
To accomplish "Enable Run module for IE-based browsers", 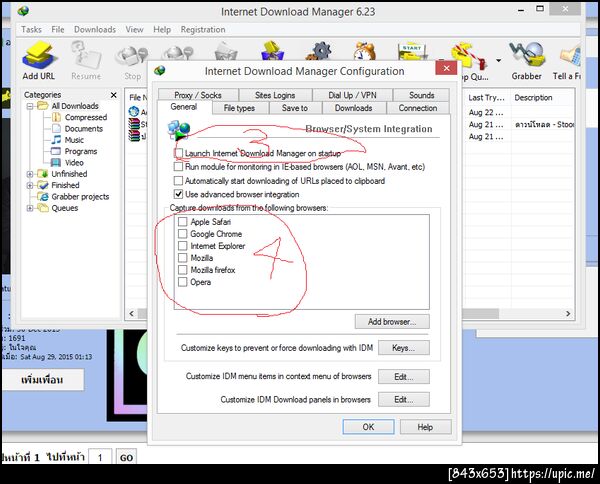I will pyautogui.click(x=178, y=167).
